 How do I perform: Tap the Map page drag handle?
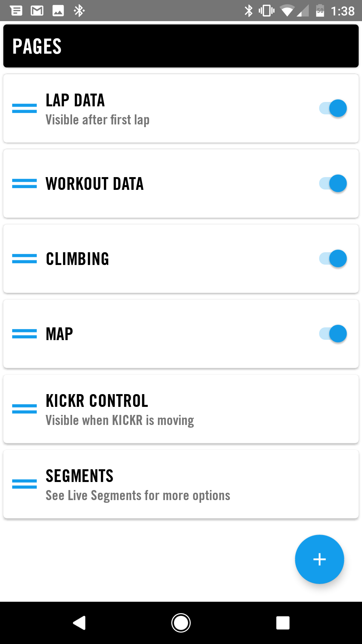tap(24, 334)
